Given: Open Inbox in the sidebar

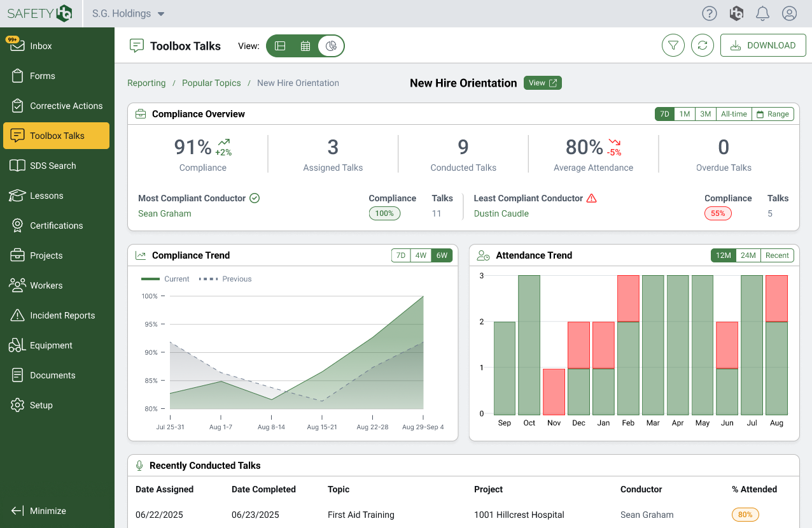Looking at the screenshot, I should 56,46.
